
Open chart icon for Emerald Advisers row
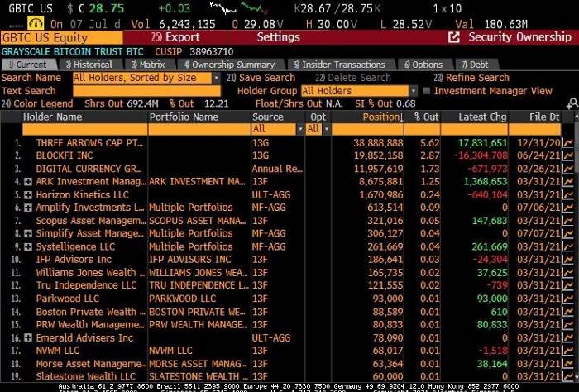(567, 337)
